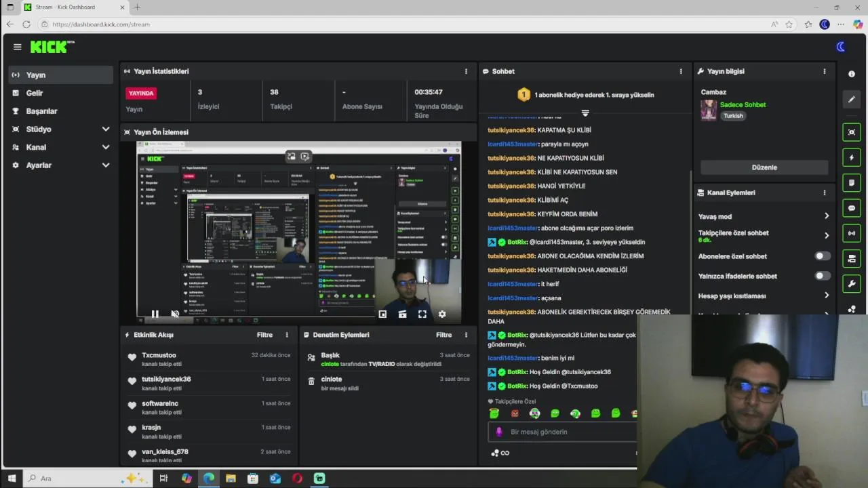Toggle the lightning activity icon in right sidebar
This screenshot has height=488, width=868.
point(852,157)
